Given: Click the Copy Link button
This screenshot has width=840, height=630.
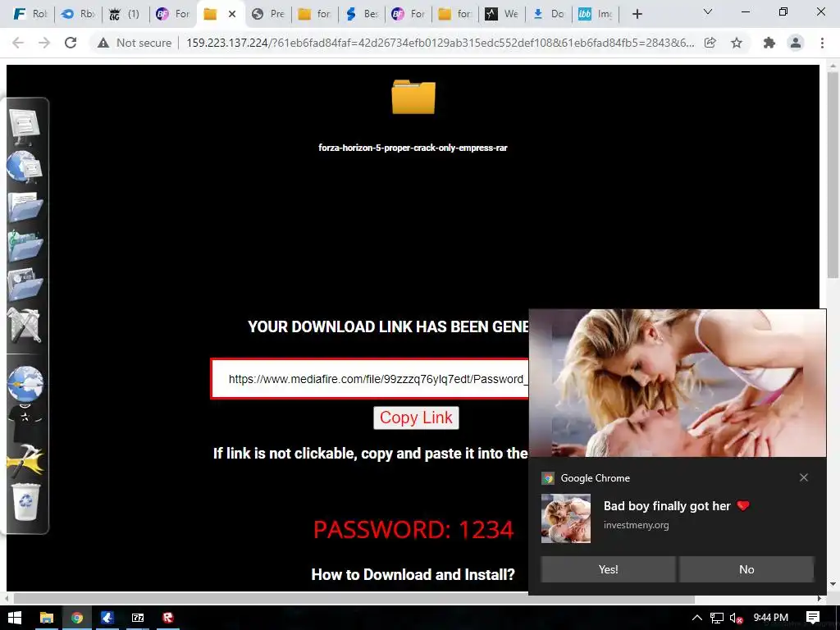Looking at the screenshot, I should click(416, 418).
